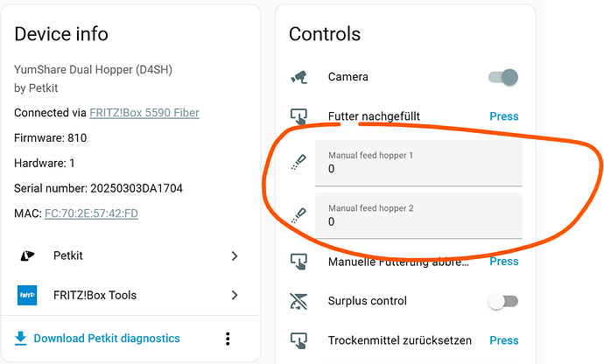
Task: Open the three-dot menu beside diagnostics
Action: 228,339
